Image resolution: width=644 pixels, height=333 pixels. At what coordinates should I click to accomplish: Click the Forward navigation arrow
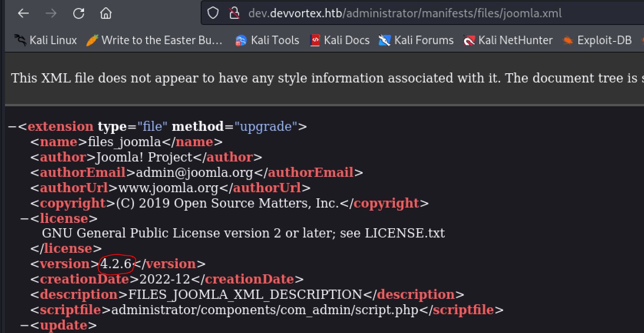pos(51,13)
